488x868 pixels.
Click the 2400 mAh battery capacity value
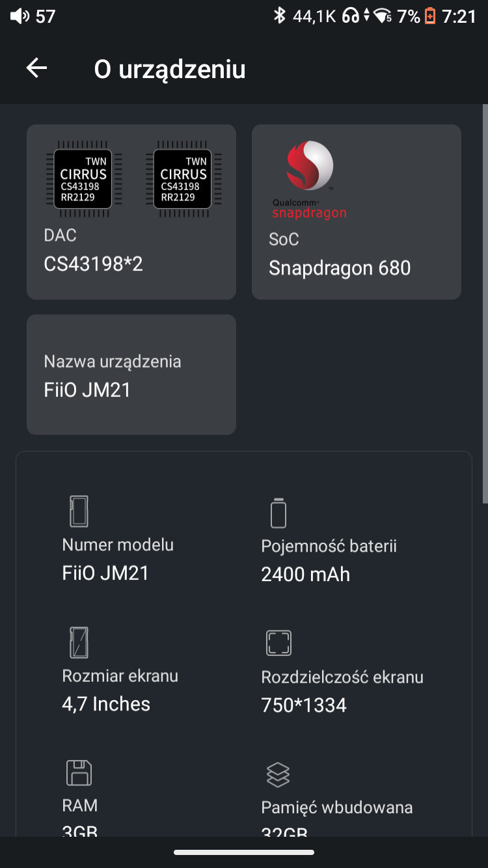(x=305, y=574)
